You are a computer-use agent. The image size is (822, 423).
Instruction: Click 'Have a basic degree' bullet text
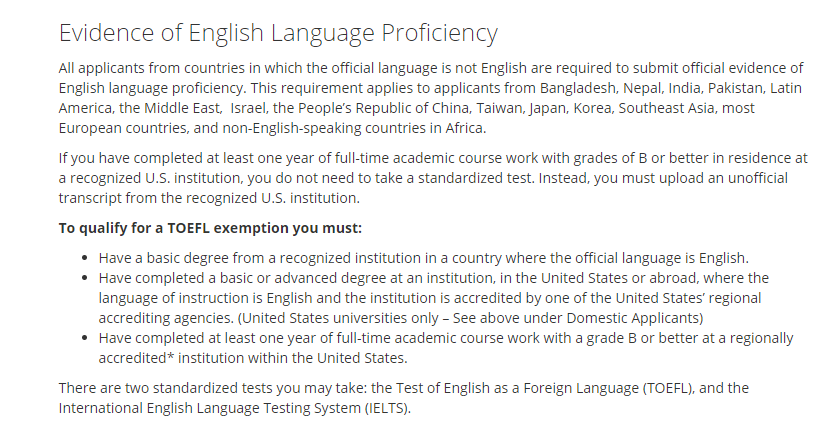click(164, 258)
